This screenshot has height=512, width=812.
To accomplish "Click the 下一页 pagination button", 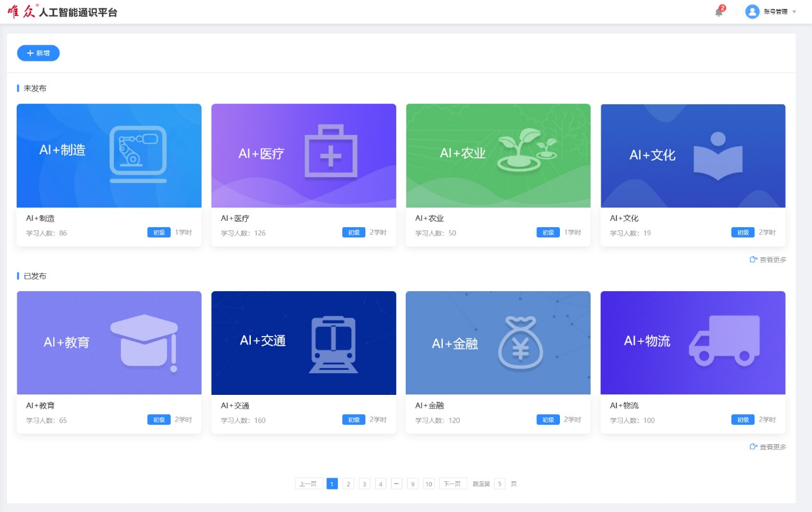I will tap(452, 484).
